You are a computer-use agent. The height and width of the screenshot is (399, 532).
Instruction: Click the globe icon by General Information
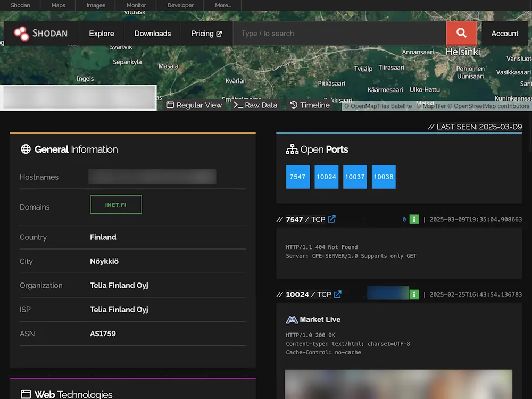point(26,149)
